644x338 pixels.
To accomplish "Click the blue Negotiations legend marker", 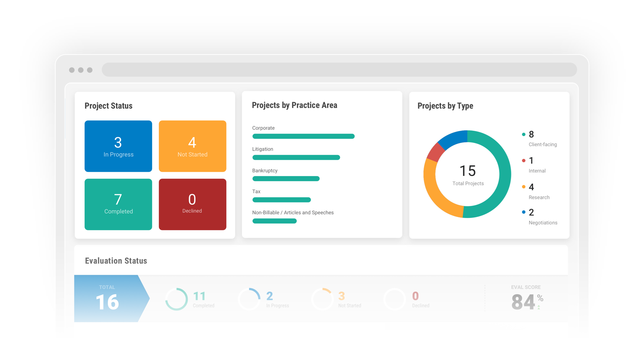I will coord(524,212).
